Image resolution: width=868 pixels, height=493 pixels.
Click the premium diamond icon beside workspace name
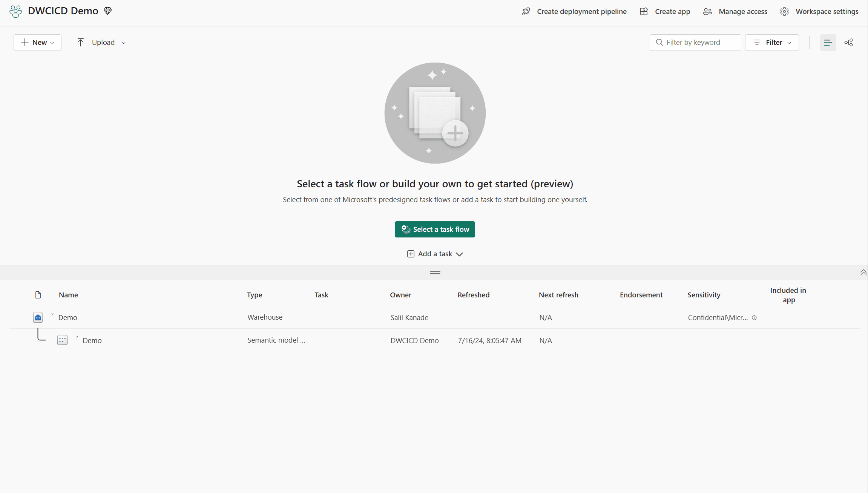(107, 11)
